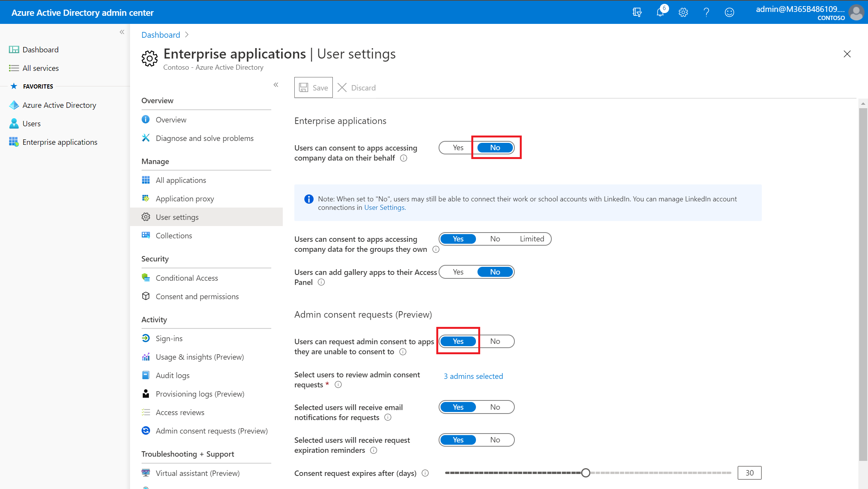Image resolution: width=868 pixels, height=489 pixels.
Task: Select No for group-owned data consent
Action: (495, 239)
